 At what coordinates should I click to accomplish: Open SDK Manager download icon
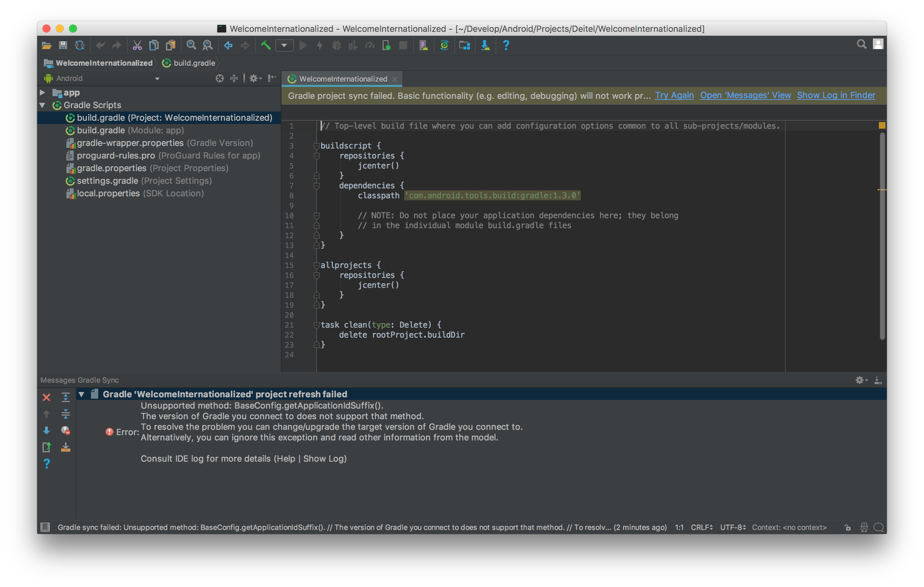[x=486, y=46]
